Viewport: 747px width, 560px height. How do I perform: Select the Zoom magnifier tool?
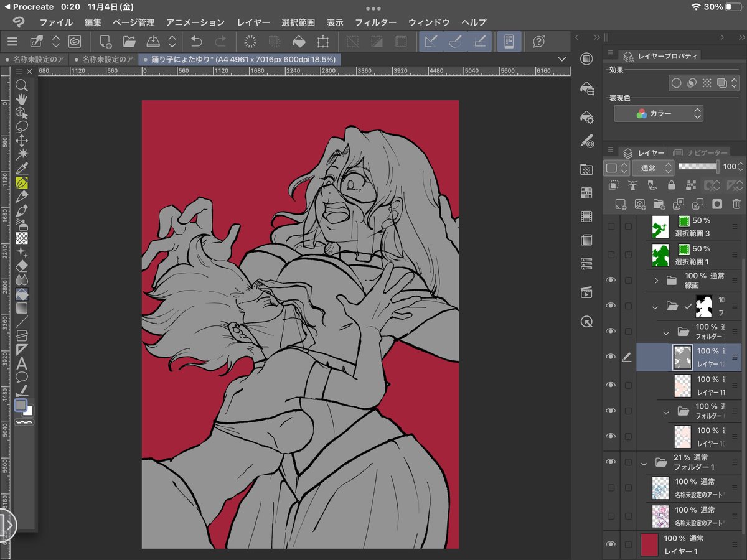(22, 85)
